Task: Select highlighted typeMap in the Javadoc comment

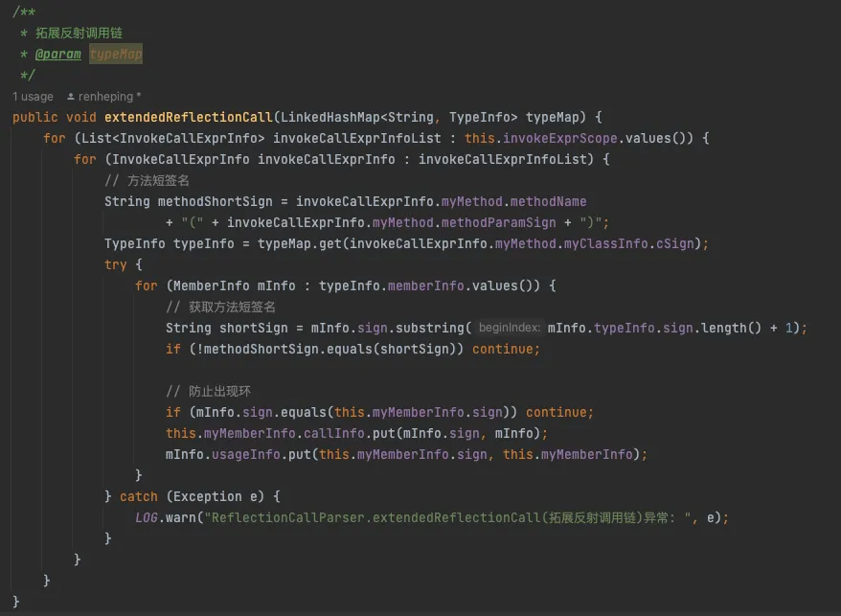Action: coord(116,55)
